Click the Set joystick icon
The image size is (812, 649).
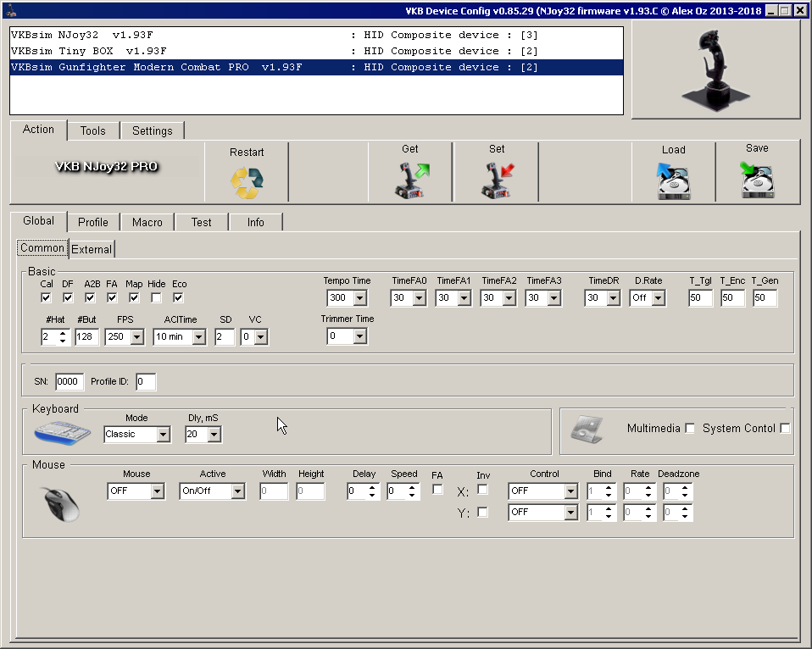[498, 180]
